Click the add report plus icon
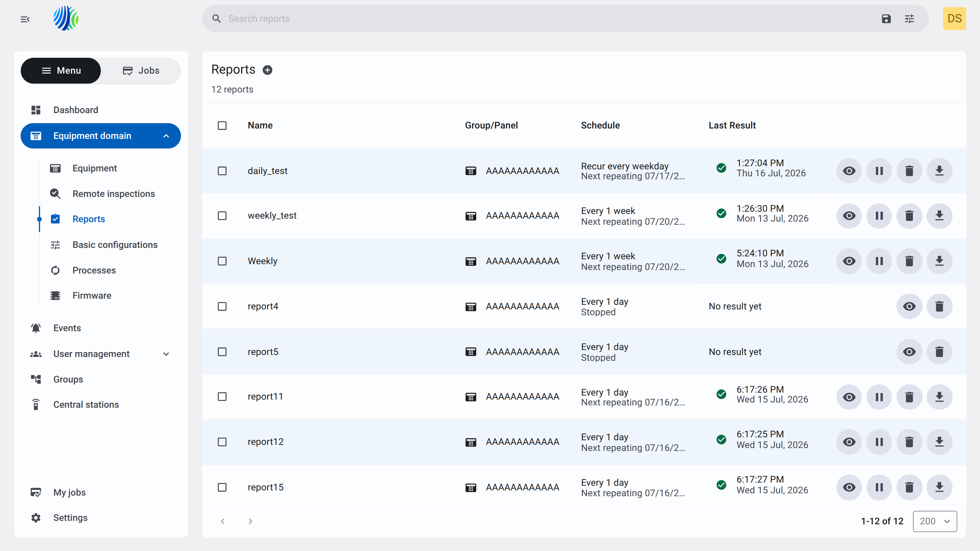This screenshot has height=551, width=980. 267,70
